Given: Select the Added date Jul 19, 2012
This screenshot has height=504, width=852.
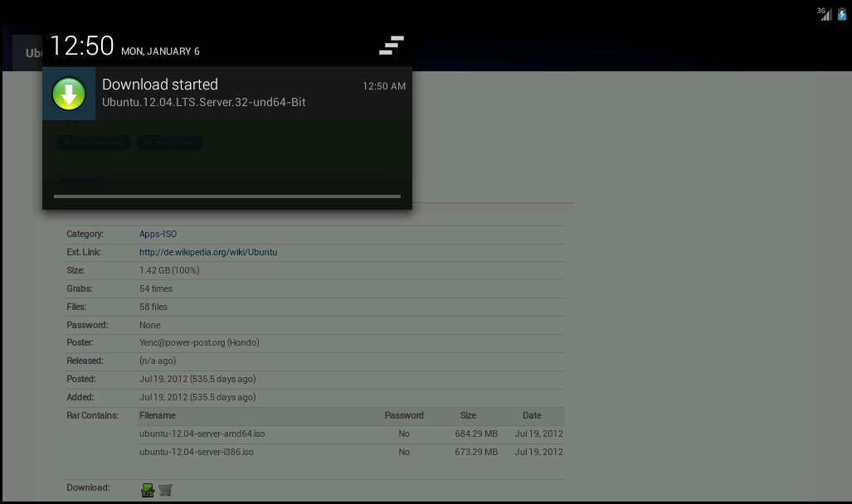Looking at the screenshot, I should 197,397.
